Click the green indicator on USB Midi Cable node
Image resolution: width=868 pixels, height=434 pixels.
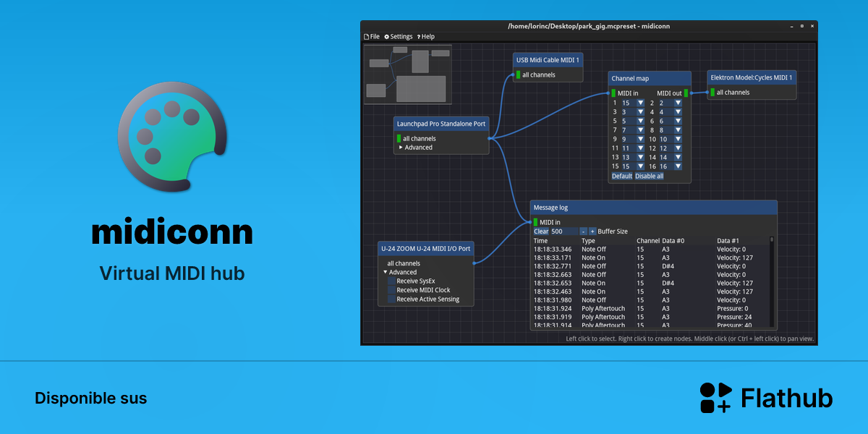518,75
